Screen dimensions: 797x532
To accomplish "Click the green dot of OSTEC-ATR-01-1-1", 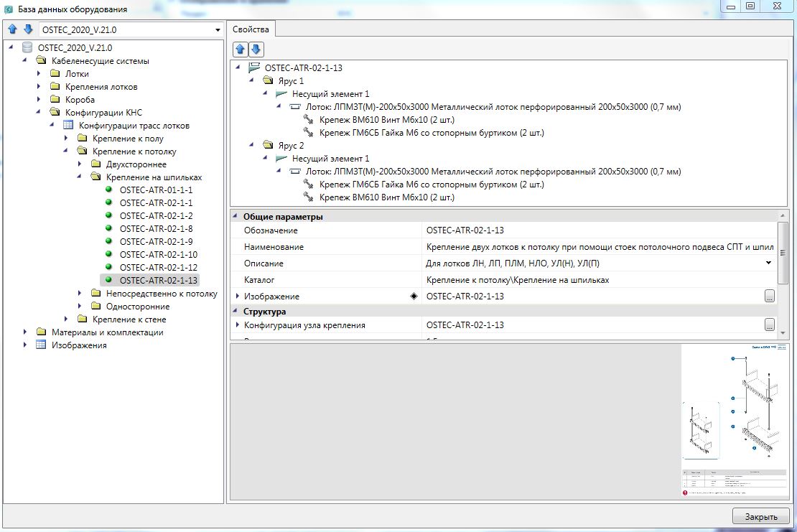I will point(108,190).
